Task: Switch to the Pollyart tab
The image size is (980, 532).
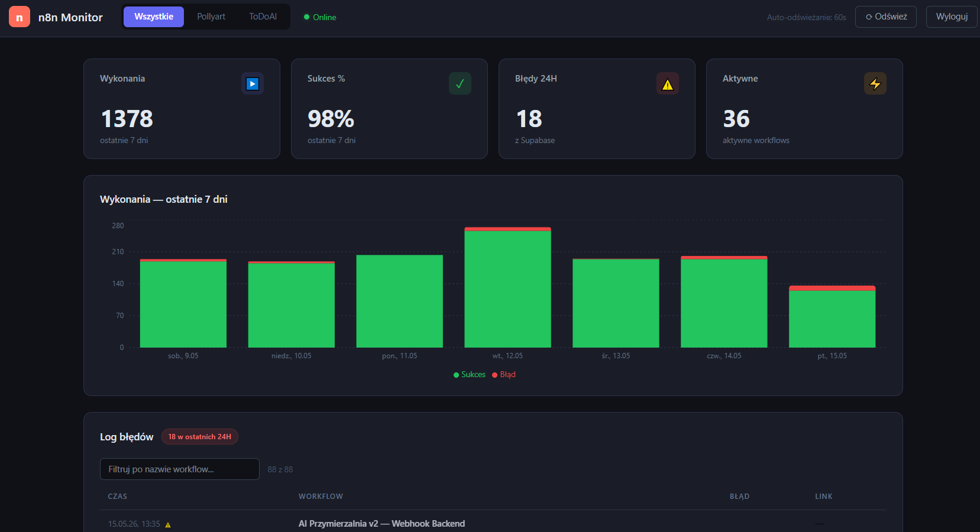Action: (211, 17)
